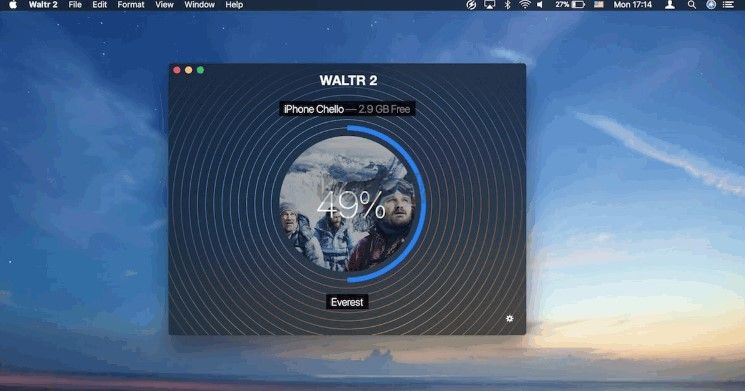Open the Help menu
The width and height of the screenshot is (745, 391).
point(234,5)
